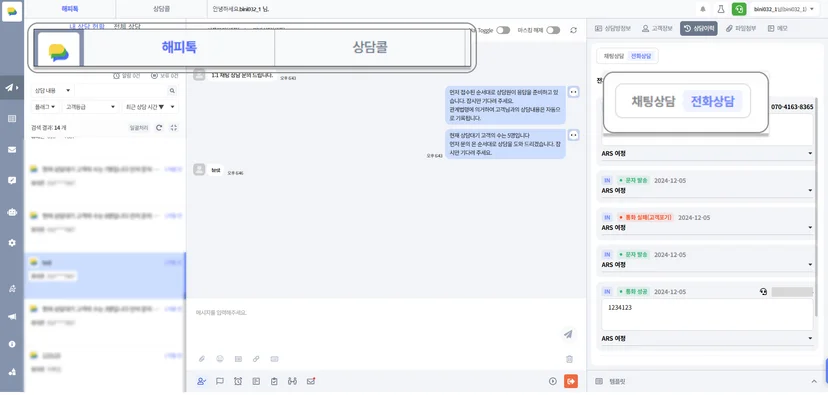Open options beside 현재 상담대기 고객 message
The height and width of the screenshot is (395, 828).
click(573, 135)
